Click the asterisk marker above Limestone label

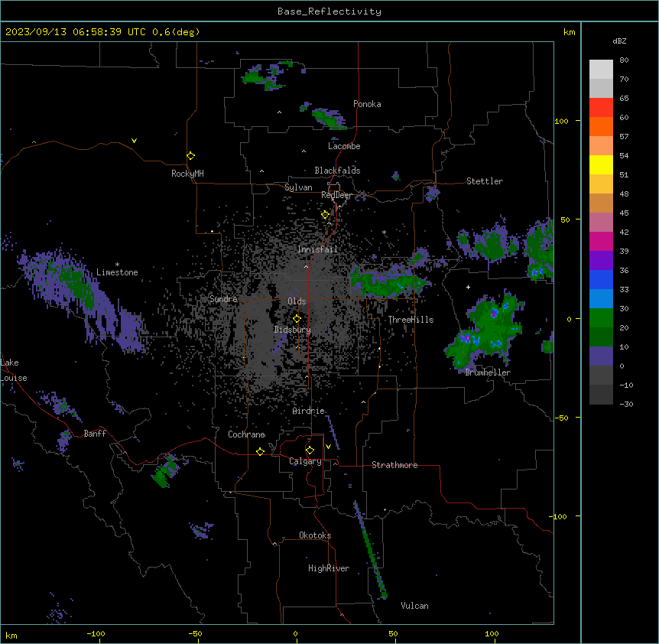coord(117,265)
